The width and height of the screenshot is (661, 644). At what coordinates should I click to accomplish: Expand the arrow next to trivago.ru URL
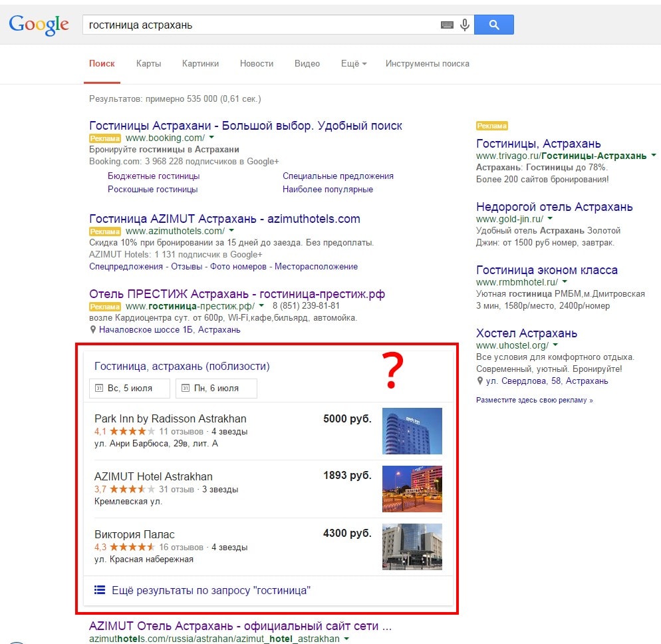click(x=654, y=156)
